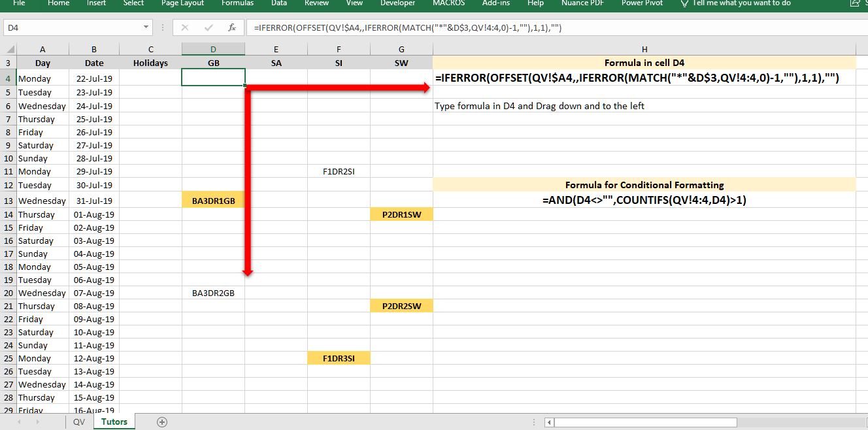Switch to the QV sheet tab
Image resolution: width=868 pixels, height=430 pixels.
pyautogui.click(x=79, y=422)
